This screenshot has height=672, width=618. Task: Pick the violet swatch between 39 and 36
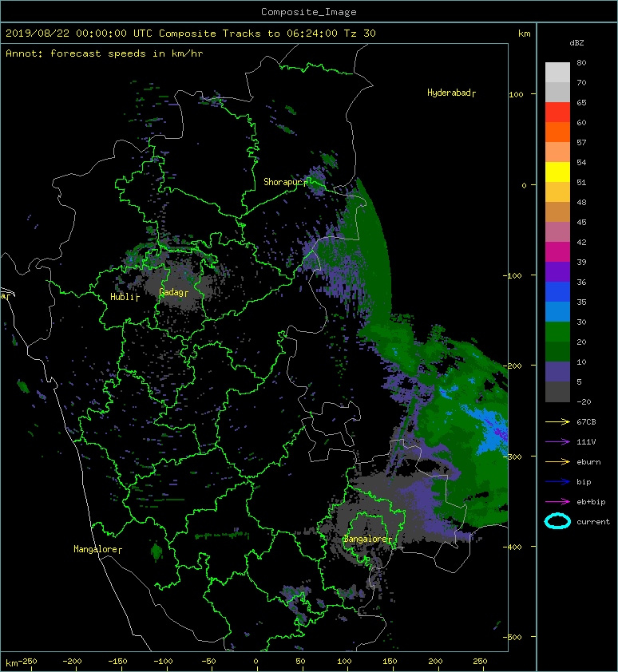[557, 272]
